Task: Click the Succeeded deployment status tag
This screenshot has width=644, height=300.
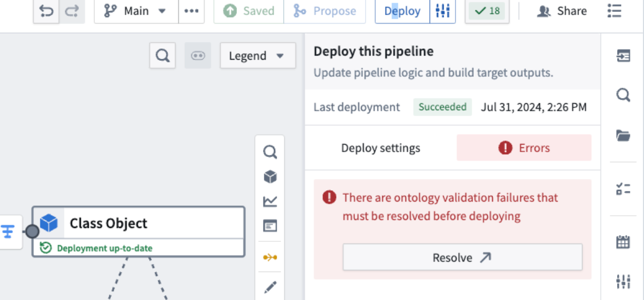Action: click(x=442, y=107)
